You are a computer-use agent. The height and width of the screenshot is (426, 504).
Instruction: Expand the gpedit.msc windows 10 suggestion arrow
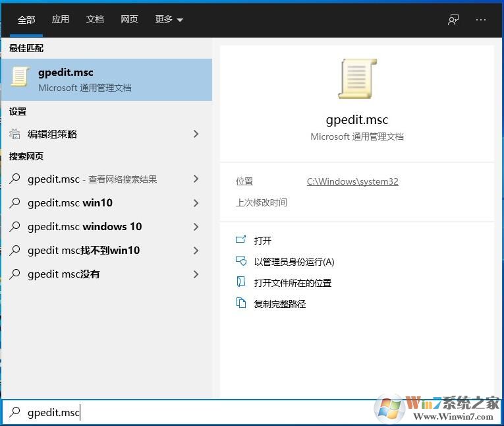tap(196, 227)
